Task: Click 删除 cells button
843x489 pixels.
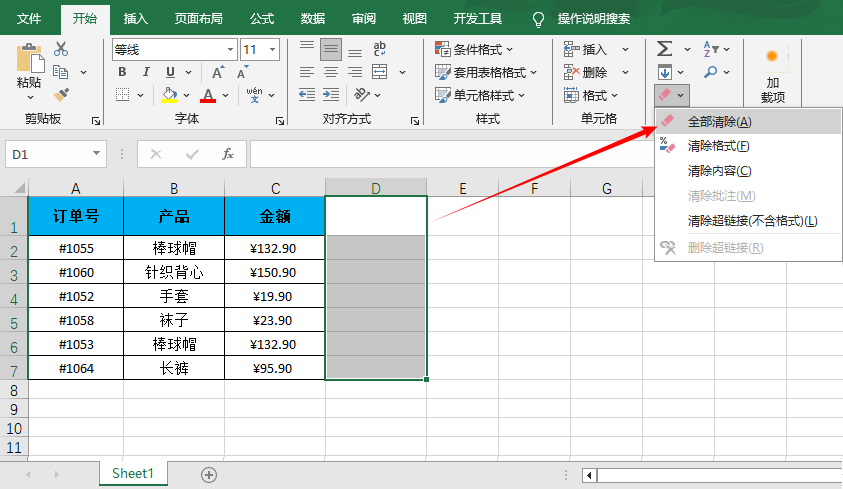Action: (585, 72)
